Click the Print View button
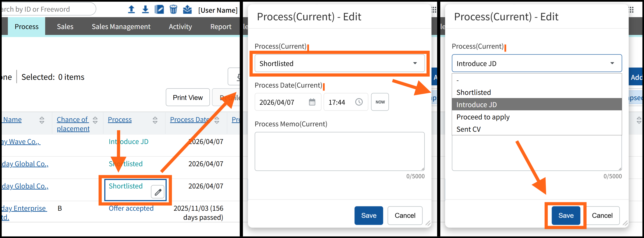Image resolution: width=644 pixels, height=238 pixels. click(188, 97)
